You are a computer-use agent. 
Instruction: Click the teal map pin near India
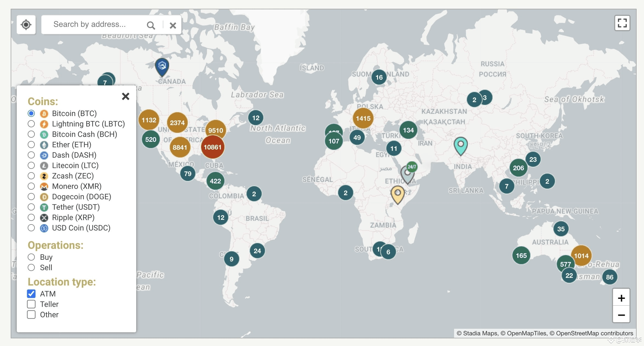460,145
